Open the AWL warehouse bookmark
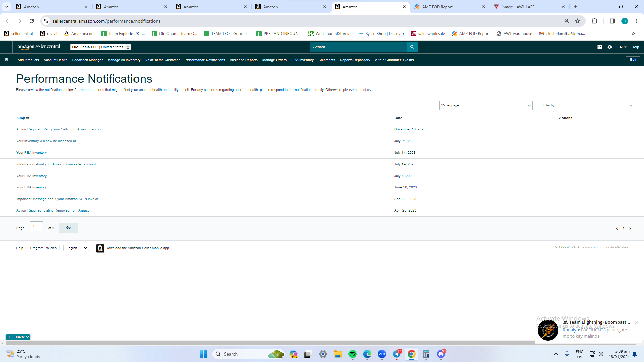 click(x=514, y=34)
